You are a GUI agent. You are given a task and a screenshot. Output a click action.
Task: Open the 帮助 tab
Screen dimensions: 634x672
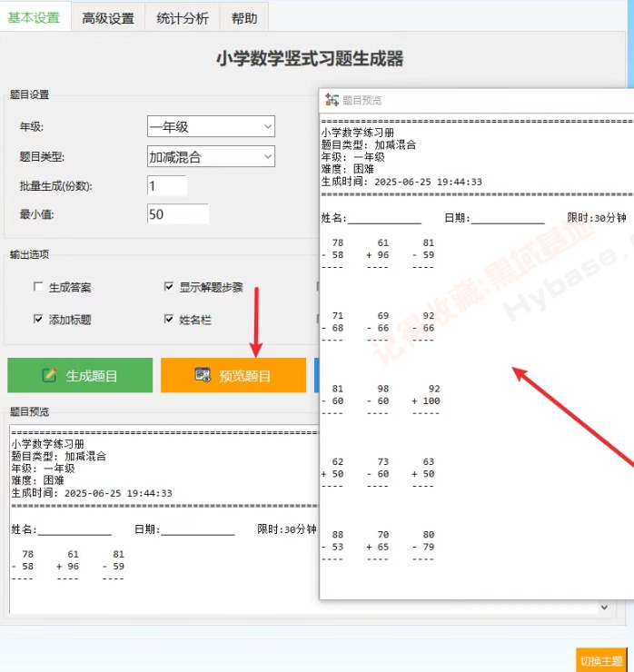click(x=244, y=18)
